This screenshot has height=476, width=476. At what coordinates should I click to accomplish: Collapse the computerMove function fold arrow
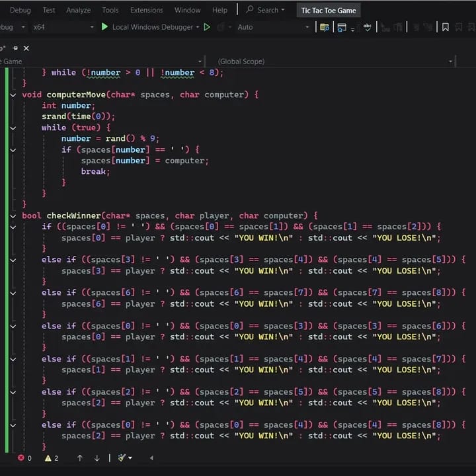[x=13, y=95]
